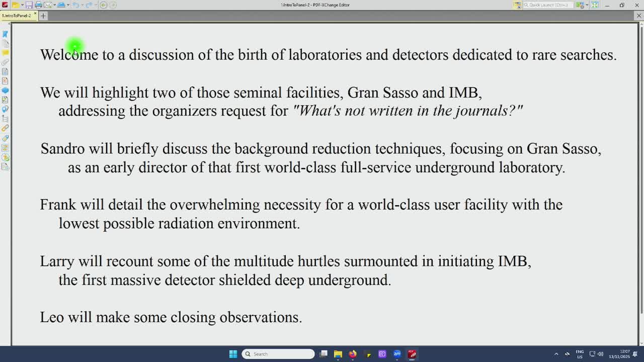Open Zoom from the taskbar
644x362 pixels.
(397, 354)
